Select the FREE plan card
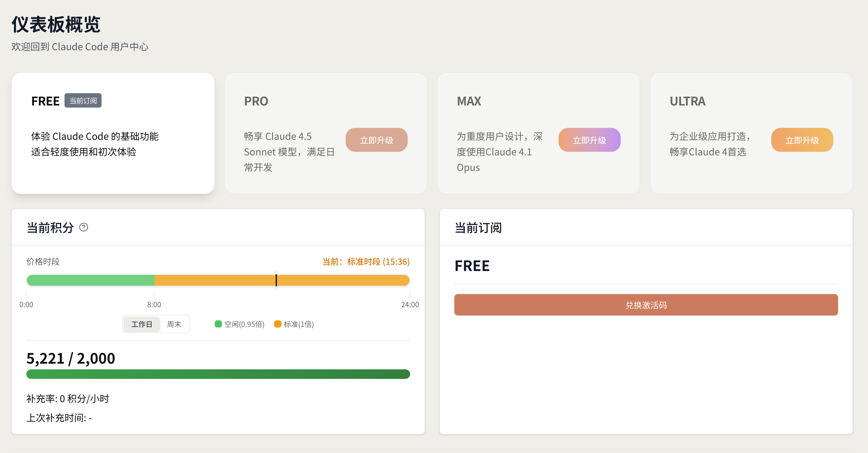The image size is (868, 453). [113, 169]
